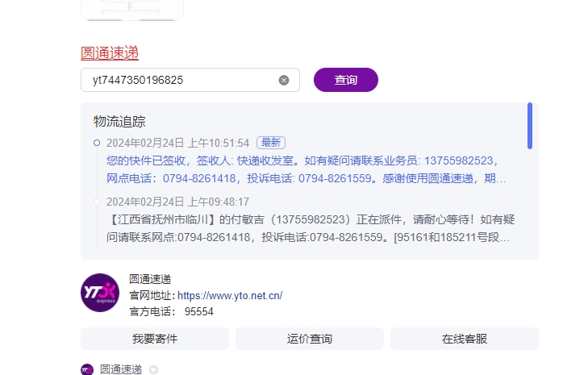
Task: Open 在线客服 online support
Action: (465, 339)
